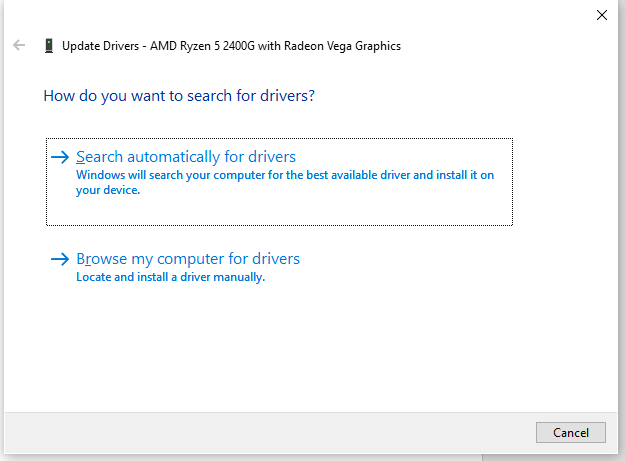
Task: Click the arrow icon beside Search automatically
Action: pyautogui.click(x=60, y=157)
